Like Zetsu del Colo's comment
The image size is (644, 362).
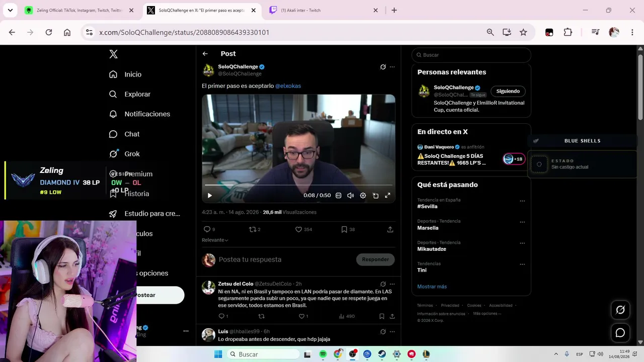click(303, 316)
